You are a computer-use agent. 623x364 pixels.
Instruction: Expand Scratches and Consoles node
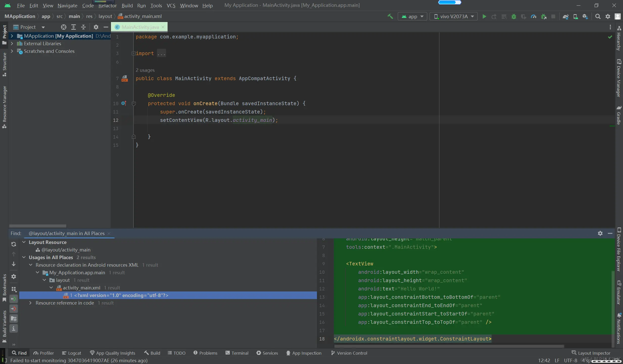click(x=12, y=51)
